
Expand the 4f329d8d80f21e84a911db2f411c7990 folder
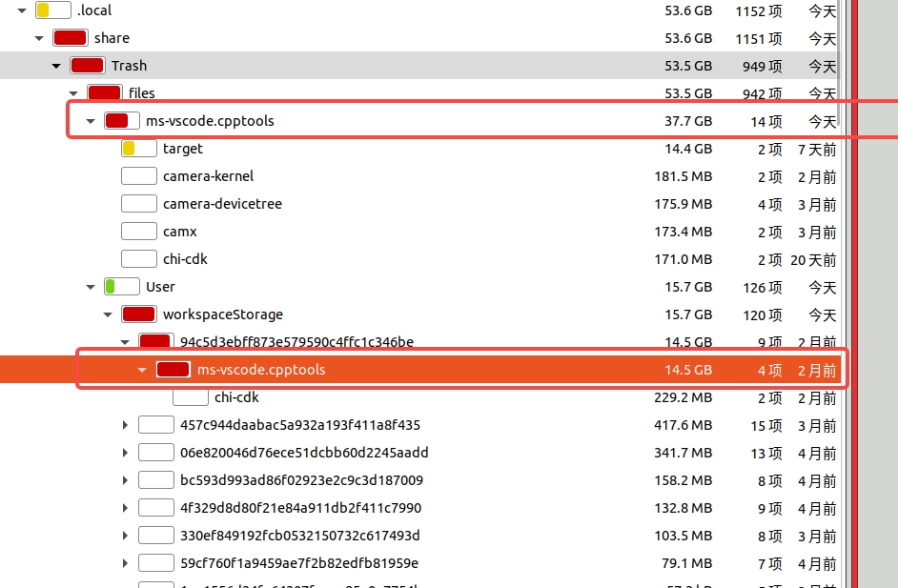(125, 508)
